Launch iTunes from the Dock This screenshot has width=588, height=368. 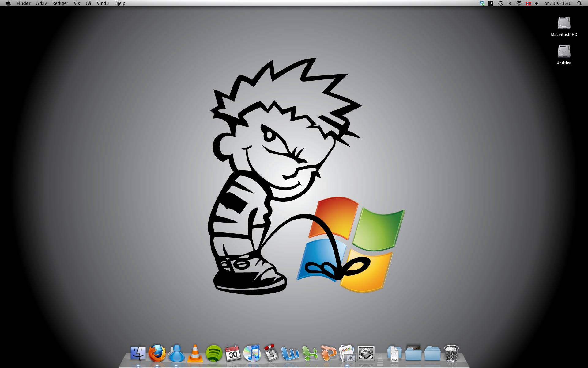[252, 353]
